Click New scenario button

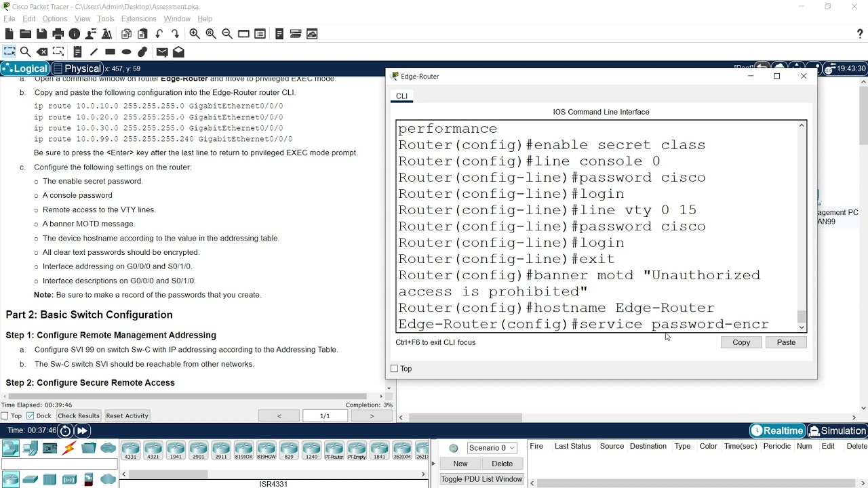coord(460,464)
